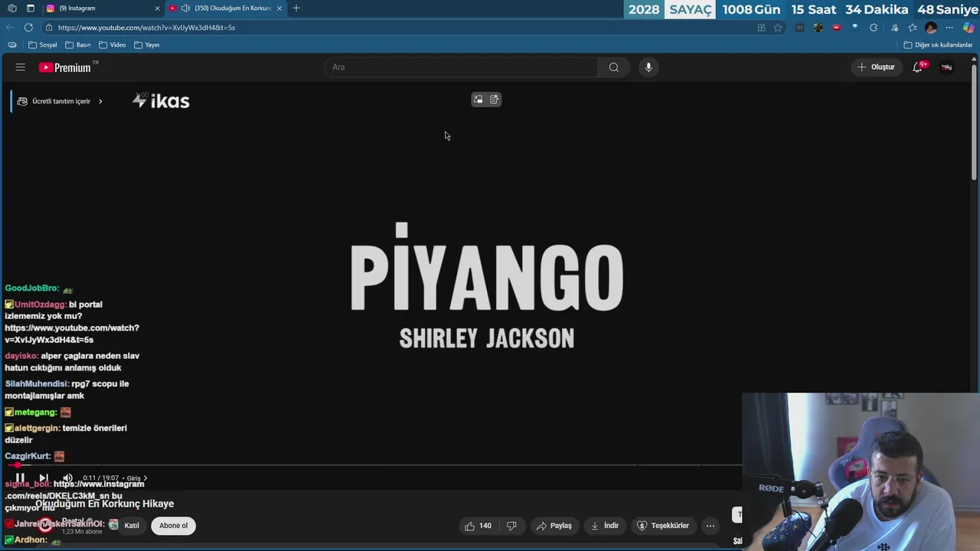This screenshot has height=551, width=980.
Task: Open a new browser tab
Action: 296,8
